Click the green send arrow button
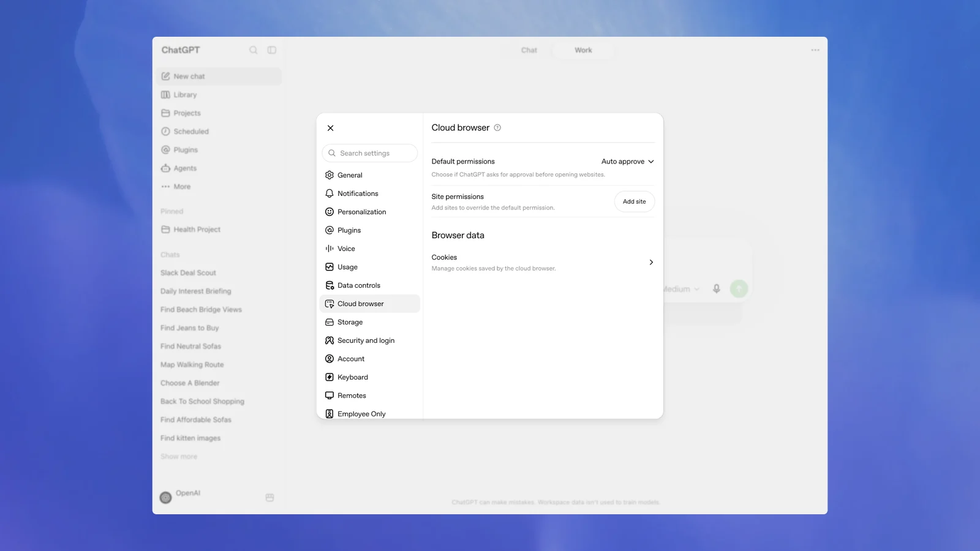This screenshot has width=980, height=551. coord(739,288)
